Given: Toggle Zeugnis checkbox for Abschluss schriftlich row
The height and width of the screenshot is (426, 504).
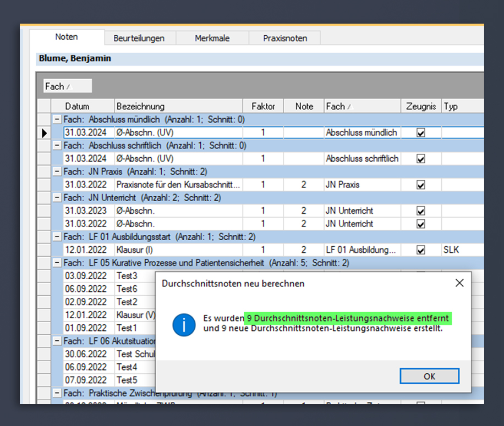Looking at the screenshot, I should click(x=421, y=159).
